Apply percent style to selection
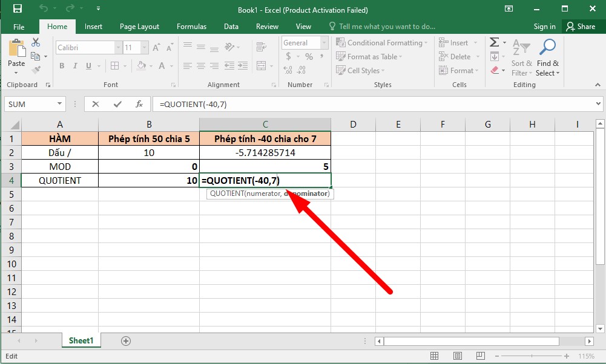This screenshot has height=364, width=606. click(308, 56)
